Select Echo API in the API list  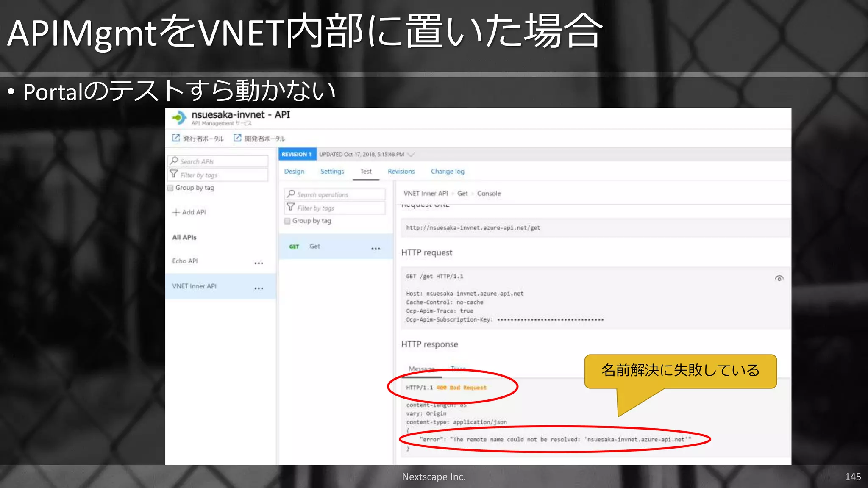tap(220, 261)
